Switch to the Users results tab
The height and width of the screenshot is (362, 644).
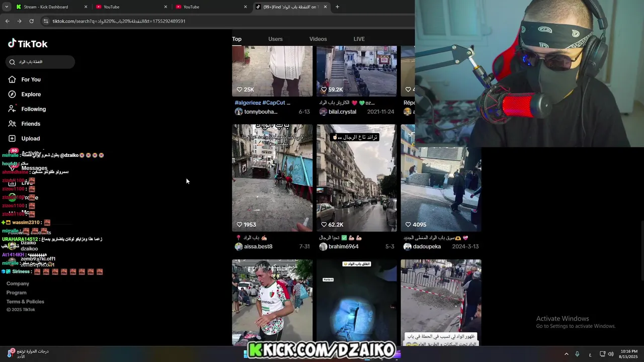275,39
